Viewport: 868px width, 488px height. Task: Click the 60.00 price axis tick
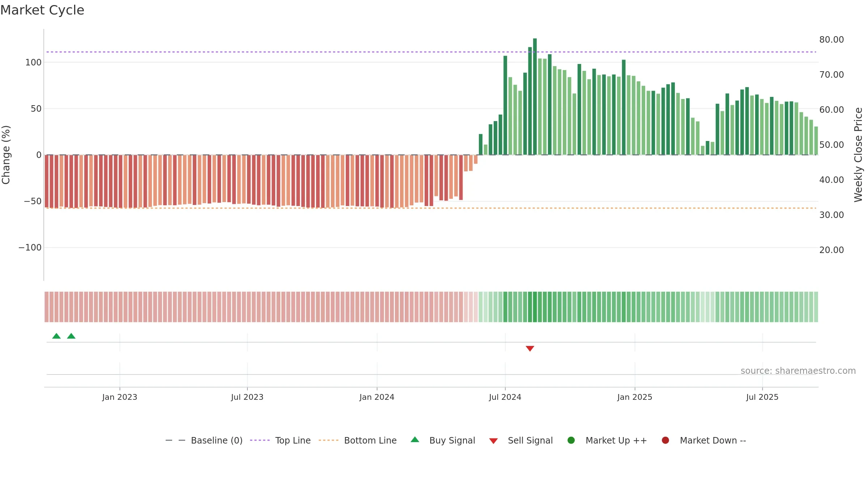coord(831,110)
